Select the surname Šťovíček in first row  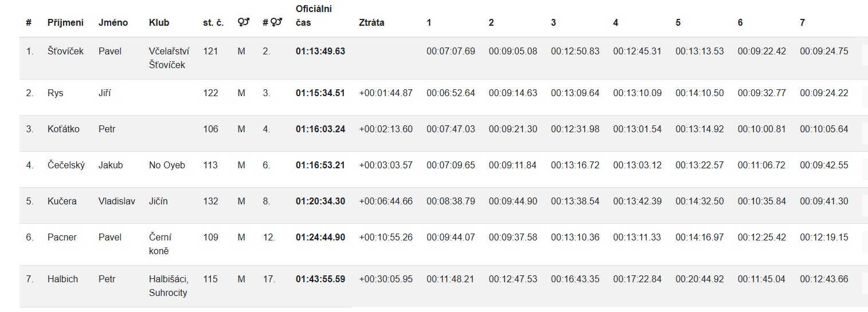click(65, 51)
